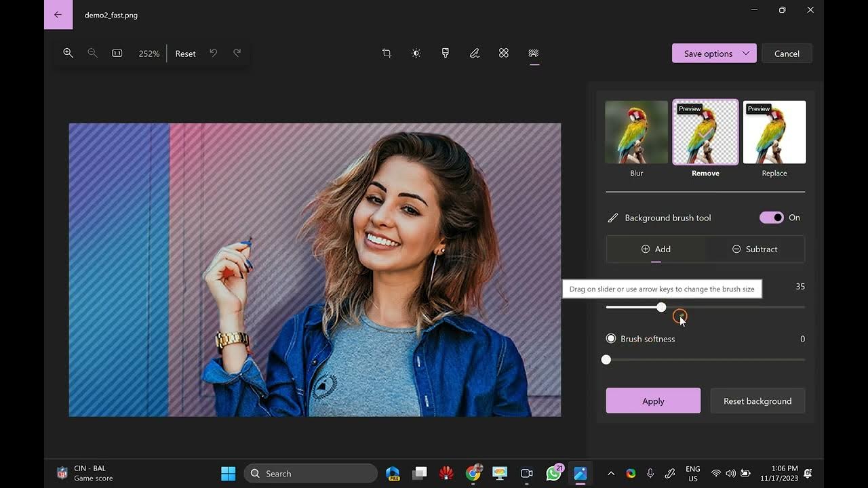Switch to the Add brush tab
868x488 pixels.
(x=656, y=249)
